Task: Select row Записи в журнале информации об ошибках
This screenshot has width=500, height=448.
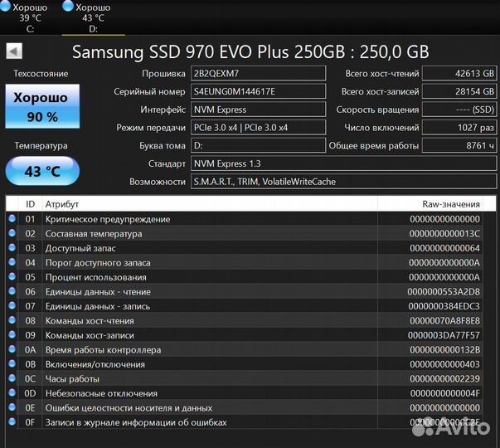Action: pyautogui.click(x=245, y=422)
